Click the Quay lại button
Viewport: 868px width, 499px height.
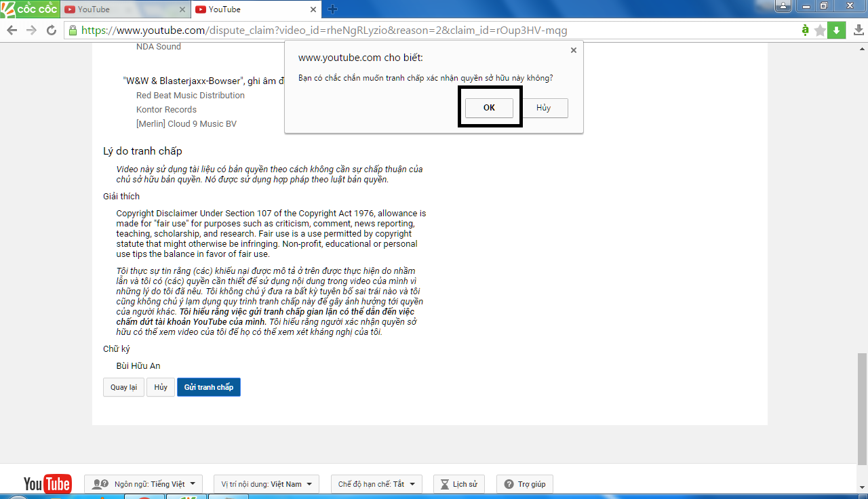(x=123, y=387)
